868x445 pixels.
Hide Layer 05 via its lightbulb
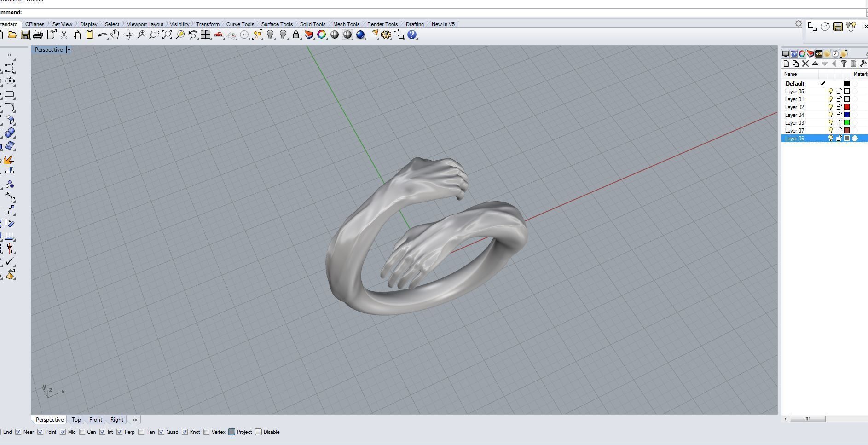tap(831, 92)
